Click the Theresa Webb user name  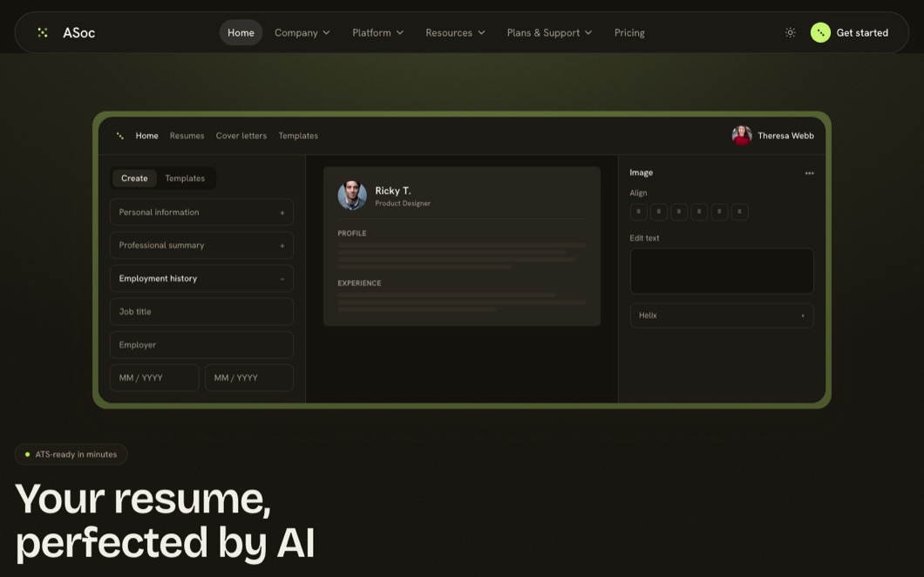[785, 136]
